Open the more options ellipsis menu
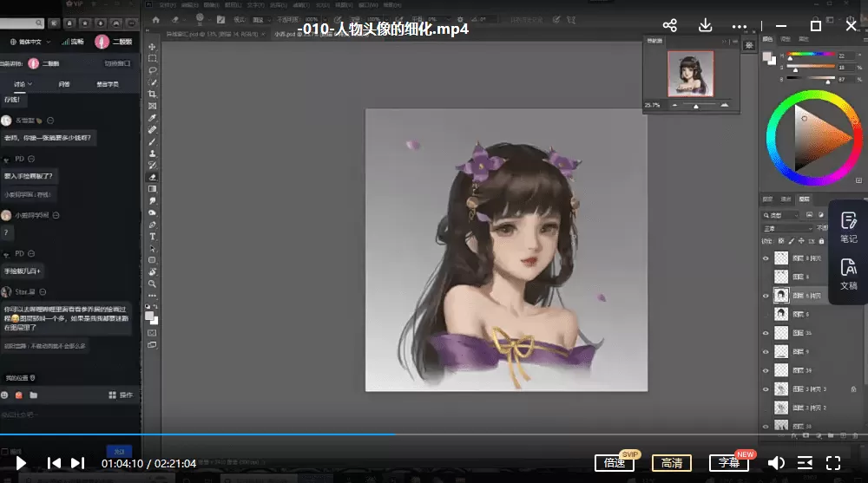The image size is (868, 483). (740, 26)
